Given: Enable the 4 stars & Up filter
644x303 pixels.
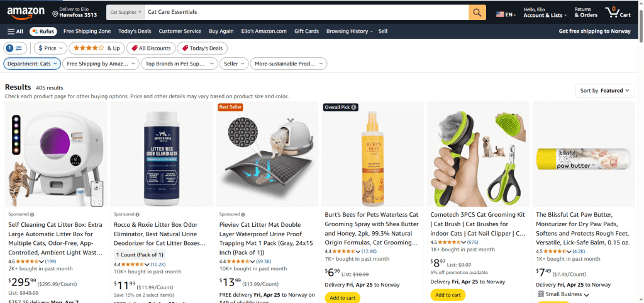Looking at the screenshot, I should pyautogui.click(x=96, y=48).
